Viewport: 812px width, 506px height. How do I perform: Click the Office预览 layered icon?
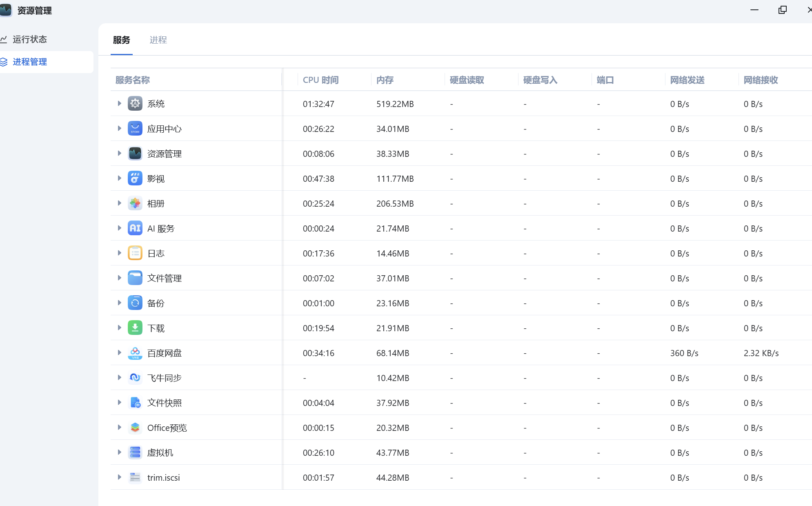[135, 428]
